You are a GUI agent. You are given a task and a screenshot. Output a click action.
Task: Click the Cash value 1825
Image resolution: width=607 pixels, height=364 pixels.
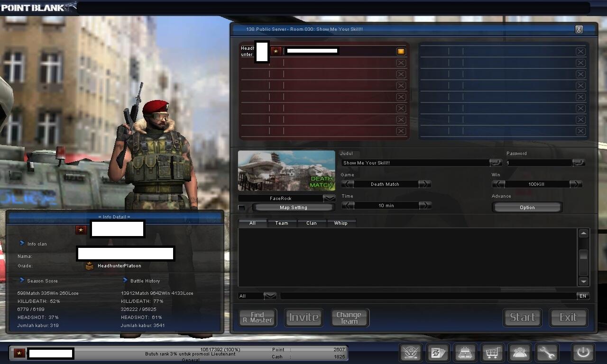[339, 357]
